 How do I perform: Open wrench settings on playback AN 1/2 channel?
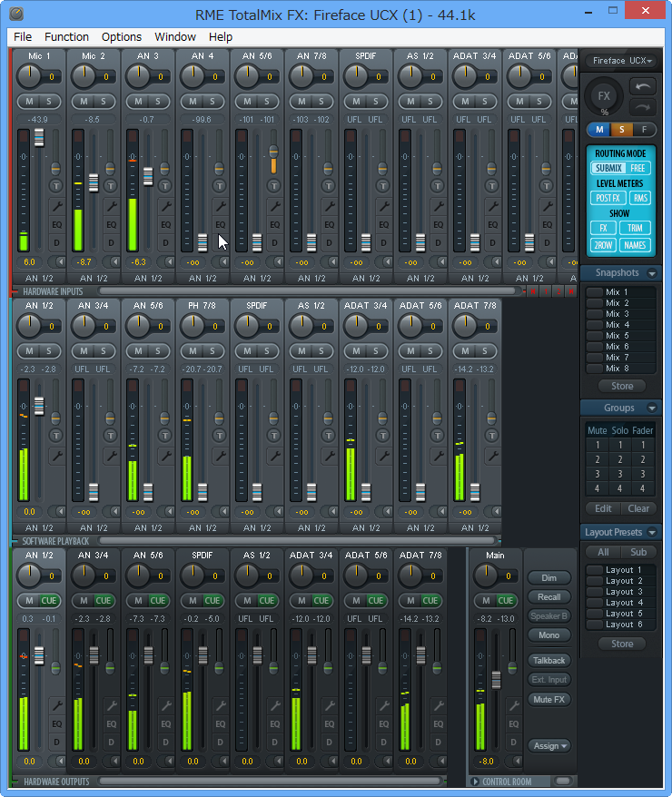pyautogui.click(x=56, y=456)
